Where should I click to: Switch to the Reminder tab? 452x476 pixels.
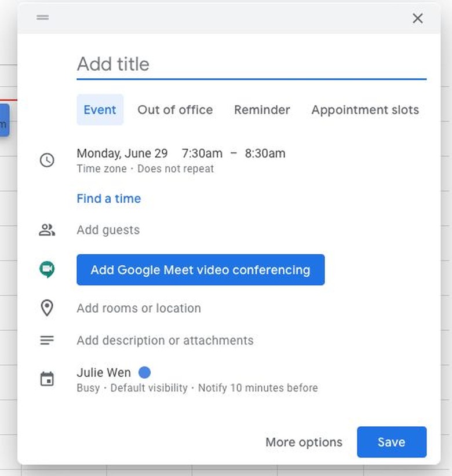(x=262, y=110)
